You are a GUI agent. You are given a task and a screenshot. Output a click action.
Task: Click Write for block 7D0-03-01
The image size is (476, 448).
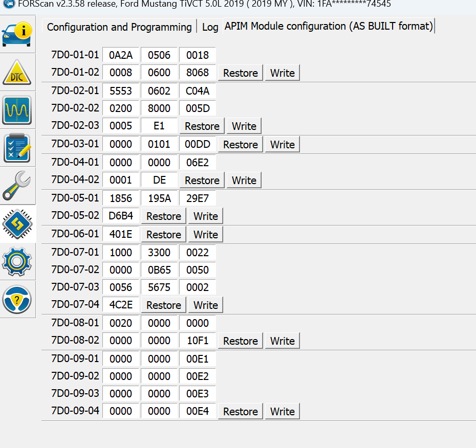tap(283, 144)
